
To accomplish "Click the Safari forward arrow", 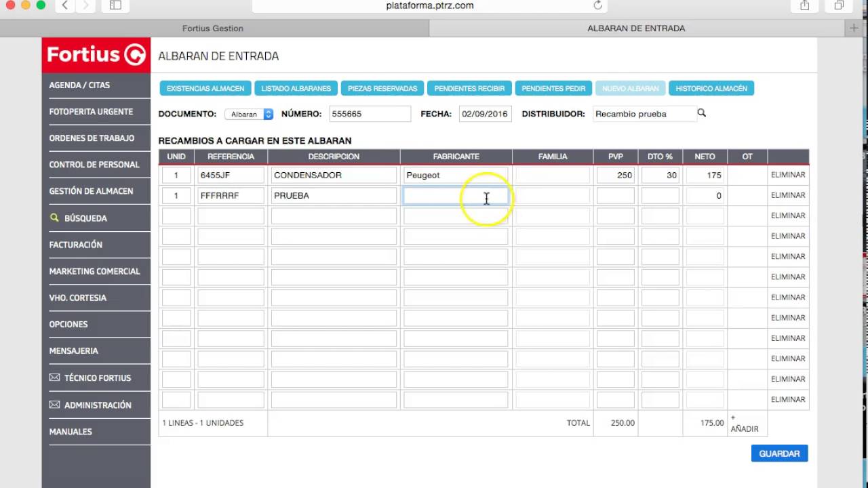I will click(84, 5).
